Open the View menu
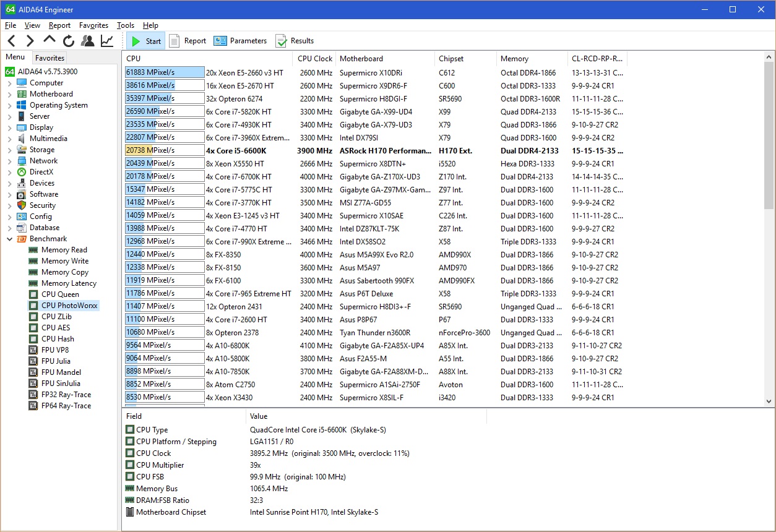The image size is (776, 532). pos(33,25)
